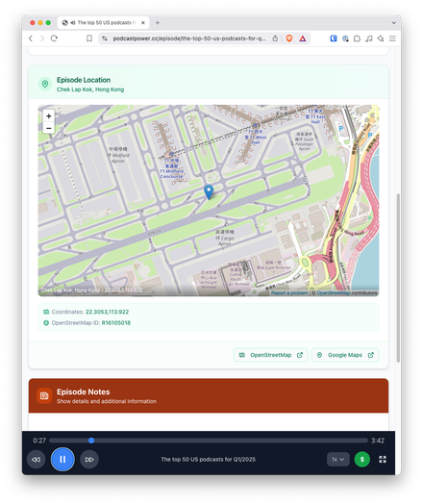Open the browser hamburger menu
Screen dimensions: 423x504
tap(392, 38)
